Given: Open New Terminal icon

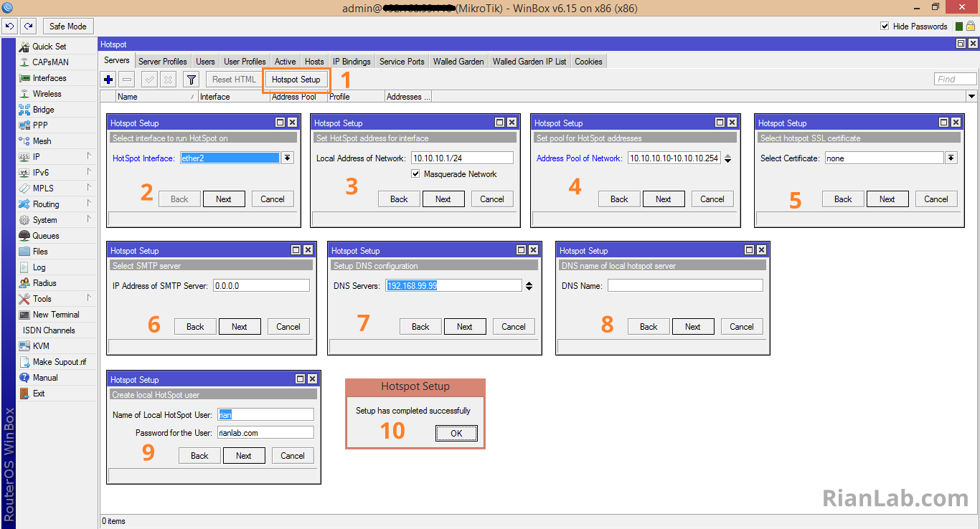Looking at the screenshot, I should 24,315.
